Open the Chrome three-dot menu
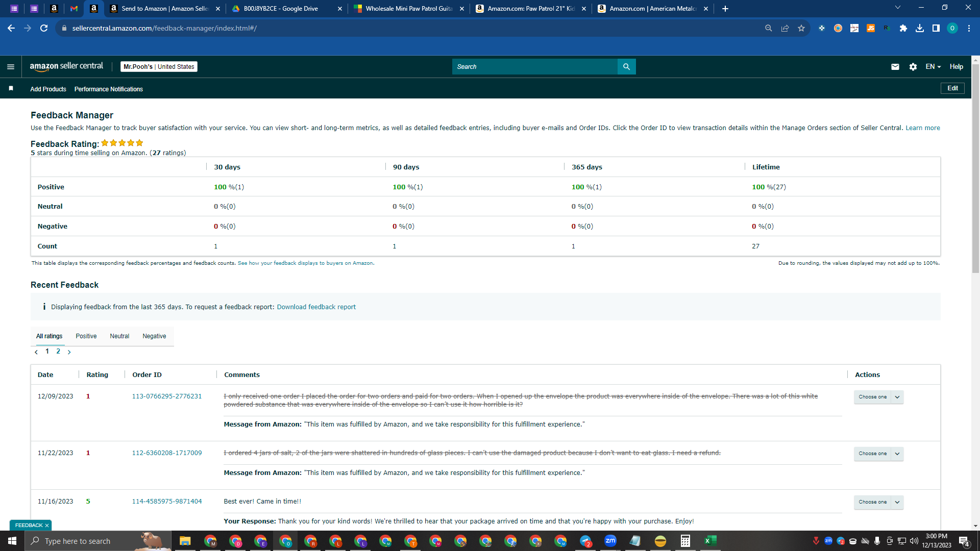Image resolution: width=980 pixels, height=551 pixels. (969, 28)
